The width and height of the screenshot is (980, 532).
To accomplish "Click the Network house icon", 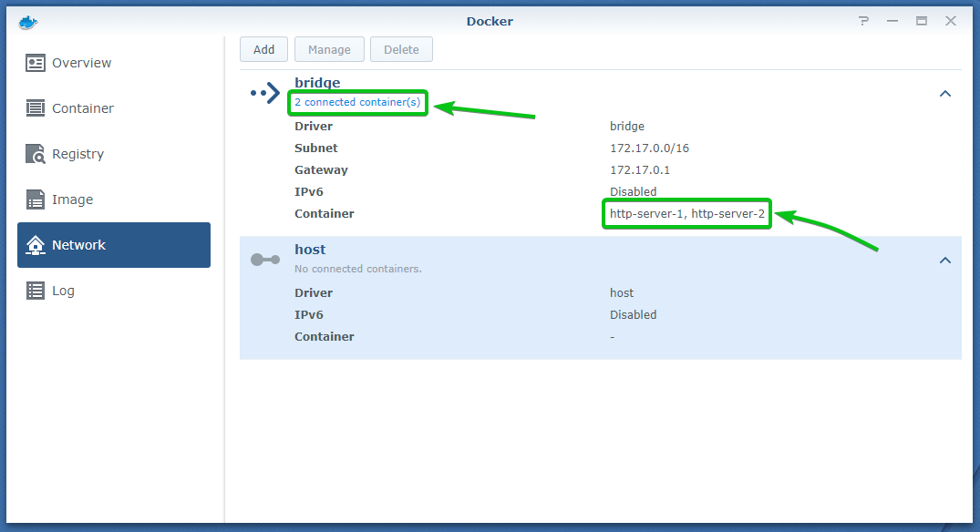I will (x=35, y=245).
